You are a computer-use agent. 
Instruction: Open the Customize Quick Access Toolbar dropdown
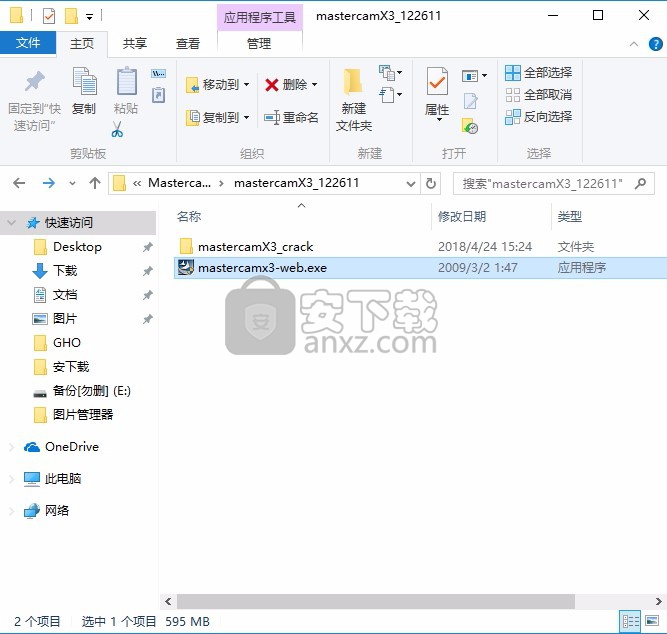89,17
